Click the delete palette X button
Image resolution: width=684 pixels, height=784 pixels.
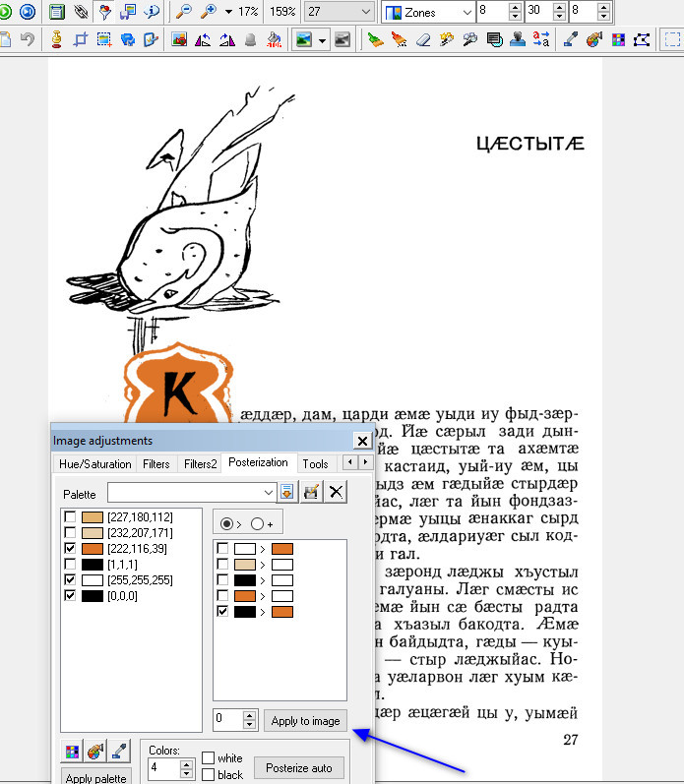(336, 493)
